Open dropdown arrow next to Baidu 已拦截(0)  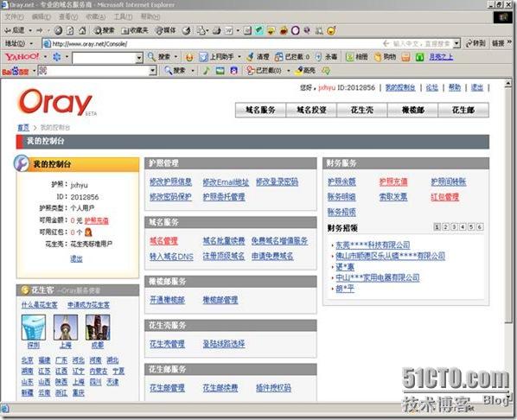click(289, 70)
